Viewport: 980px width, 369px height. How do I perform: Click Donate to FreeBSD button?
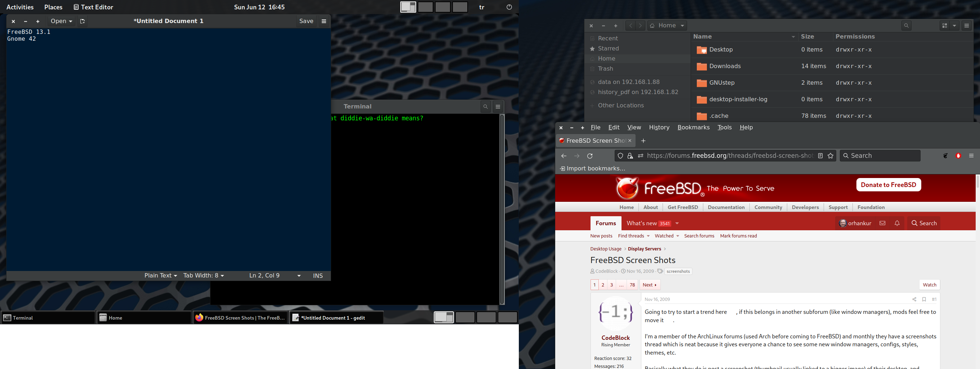tap(888, 185)
